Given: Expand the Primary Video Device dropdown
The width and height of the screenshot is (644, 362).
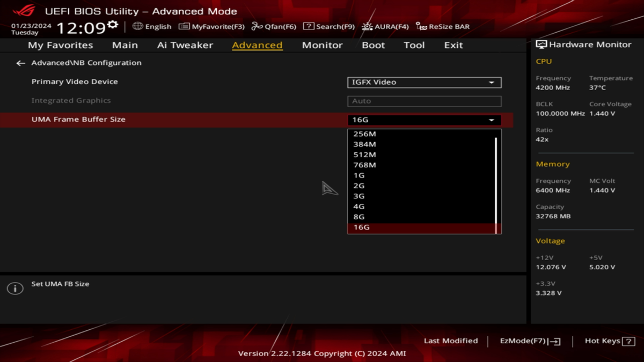Looking at the screenshot, I should [424, 83].
